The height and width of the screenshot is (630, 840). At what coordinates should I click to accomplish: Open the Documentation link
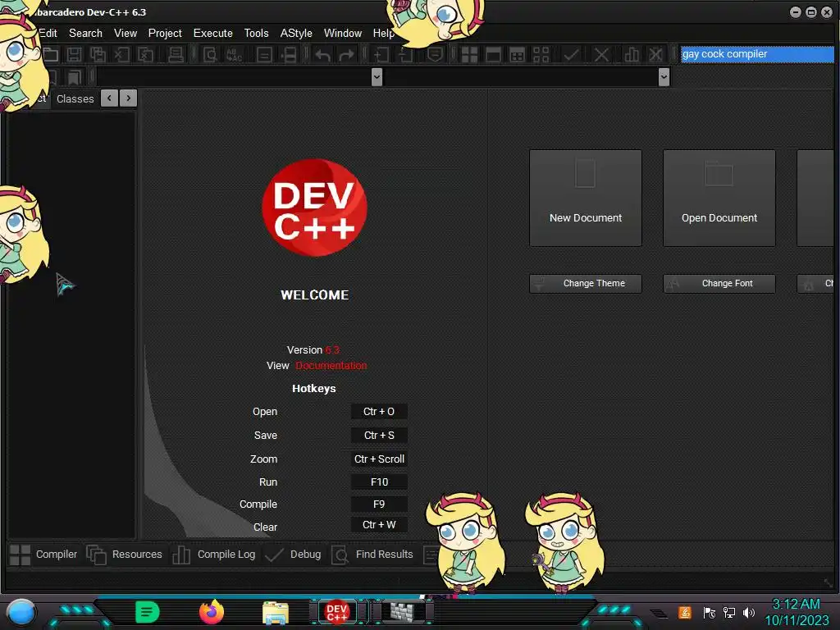[x=331, y=365]
